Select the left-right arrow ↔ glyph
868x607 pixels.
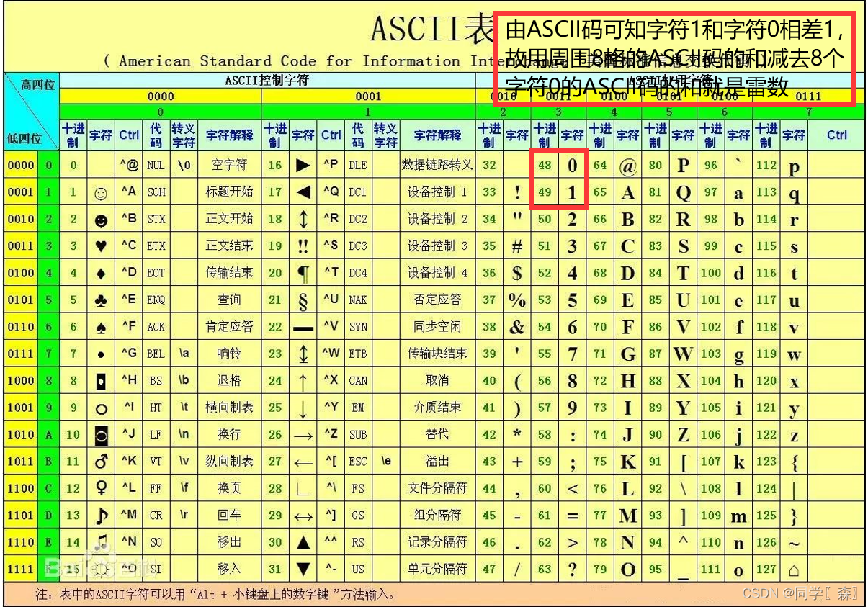(303, 516)
